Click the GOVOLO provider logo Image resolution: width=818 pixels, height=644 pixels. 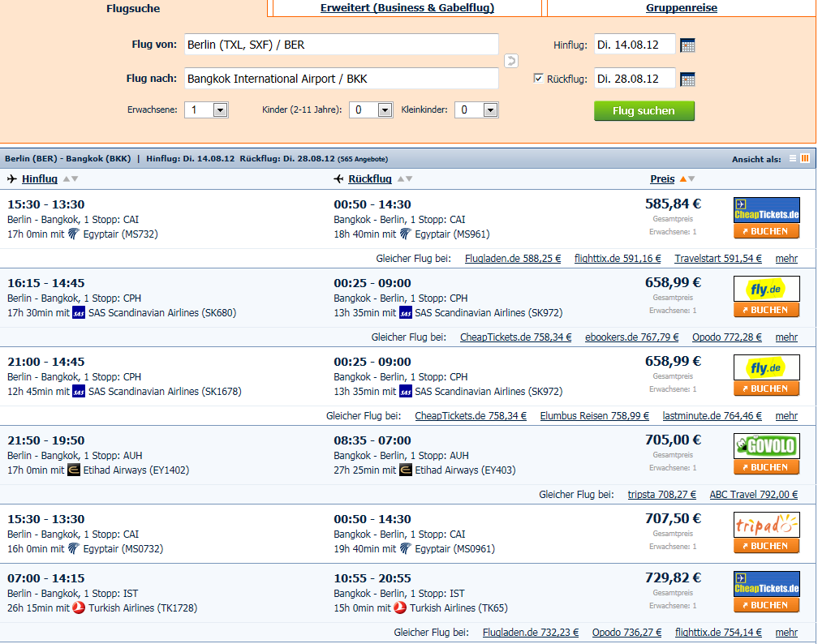(766, 446)
